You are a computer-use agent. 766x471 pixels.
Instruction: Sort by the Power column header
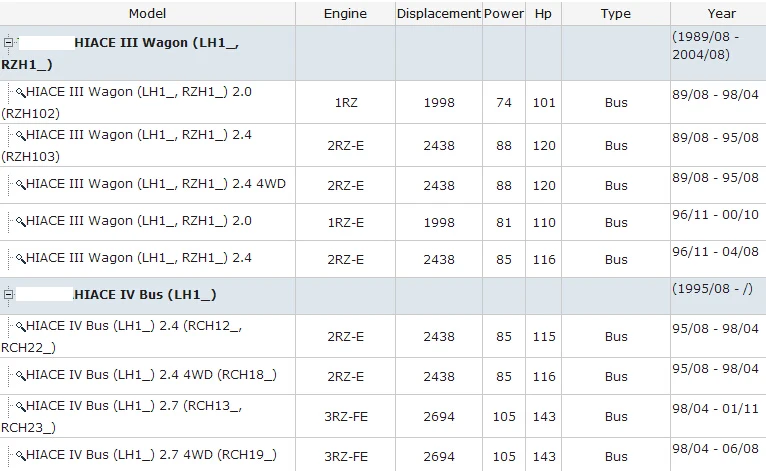(x=504, y=13)
